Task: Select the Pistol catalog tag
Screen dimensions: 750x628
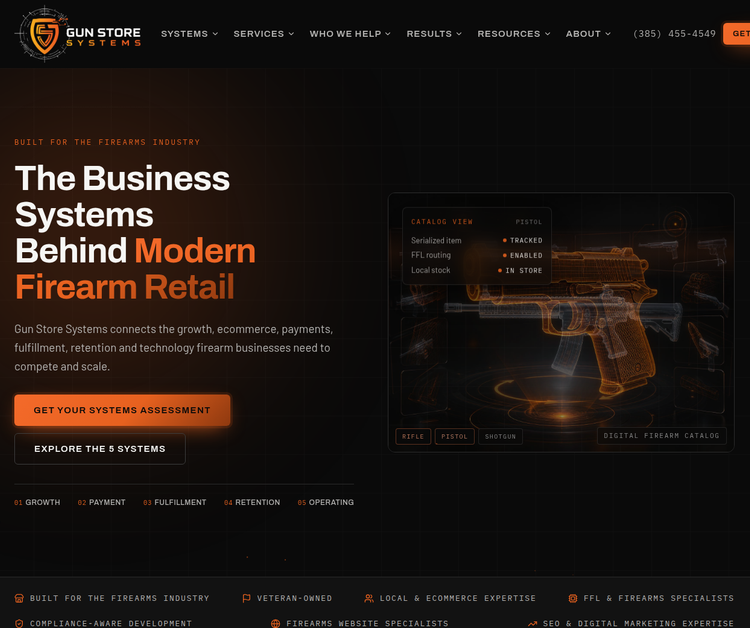Action: [454, 436]
